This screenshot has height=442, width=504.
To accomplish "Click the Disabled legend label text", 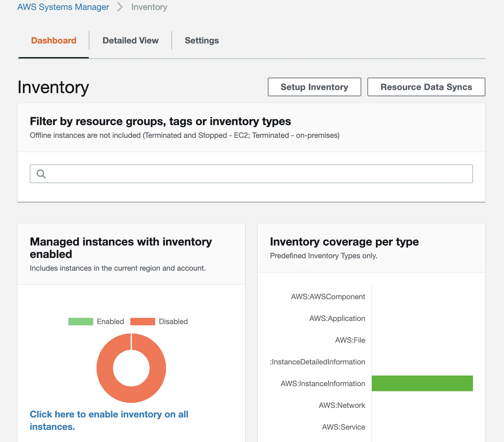I will coord(173,322).
